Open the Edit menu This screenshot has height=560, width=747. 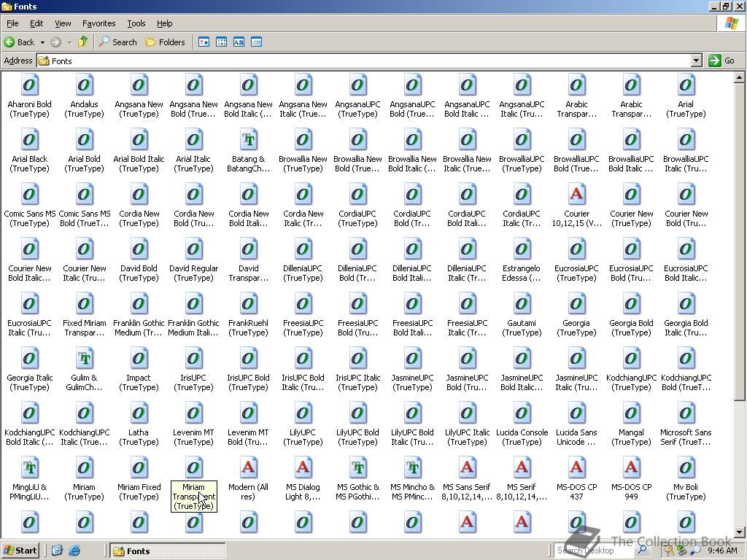tap(36, 23)
